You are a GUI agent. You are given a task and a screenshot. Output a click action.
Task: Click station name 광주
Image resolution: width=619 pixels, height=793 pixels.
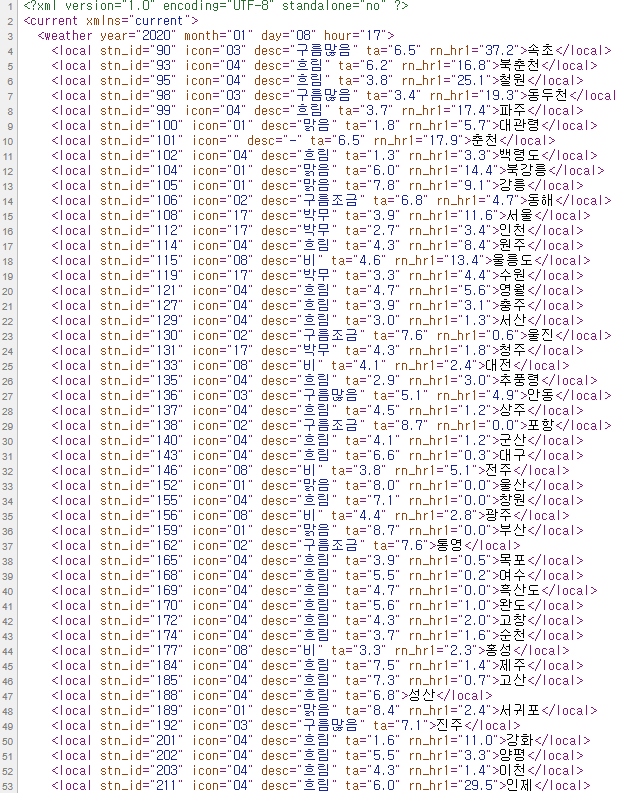point(499,515)
